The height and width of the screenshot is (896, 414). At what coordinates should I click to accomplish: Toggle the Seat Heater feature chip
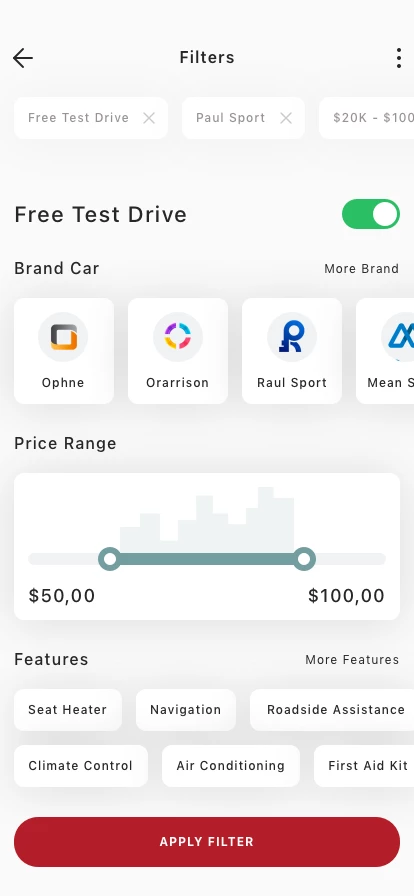(x=67, y=710)
